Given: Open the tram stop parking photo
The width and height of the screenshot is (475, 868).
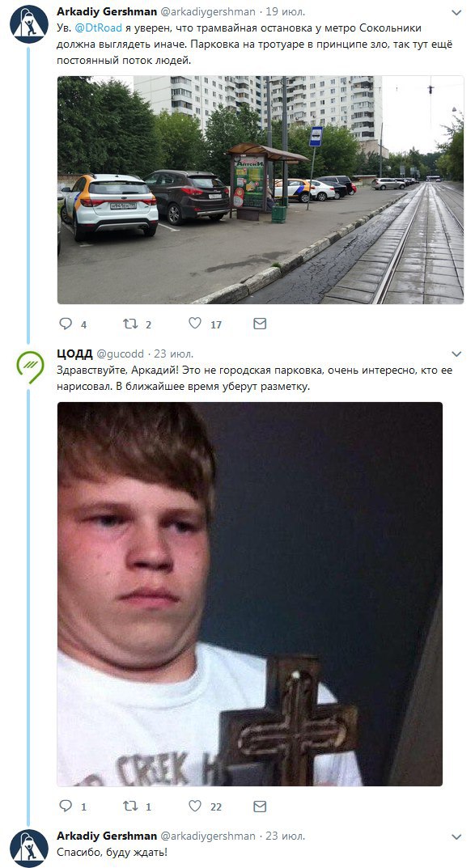Looking at the screenshot, I should (x=261, y=190).
